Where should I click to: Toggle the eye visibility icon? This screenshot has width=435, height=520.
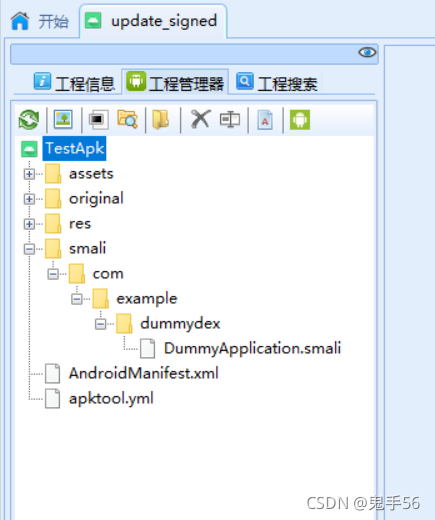[x=367, y=52]
